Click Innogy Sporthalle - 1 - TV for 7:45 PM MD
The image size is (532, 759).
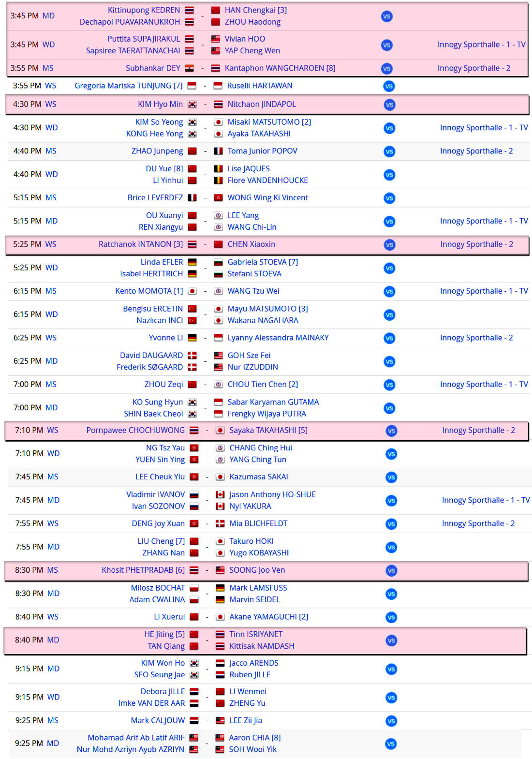tap(486, 500)
